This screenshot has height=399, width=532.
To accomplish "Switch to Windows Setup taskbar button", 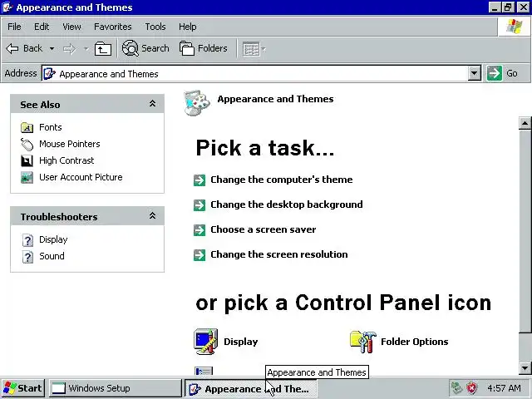I will [x=116, y=388].
